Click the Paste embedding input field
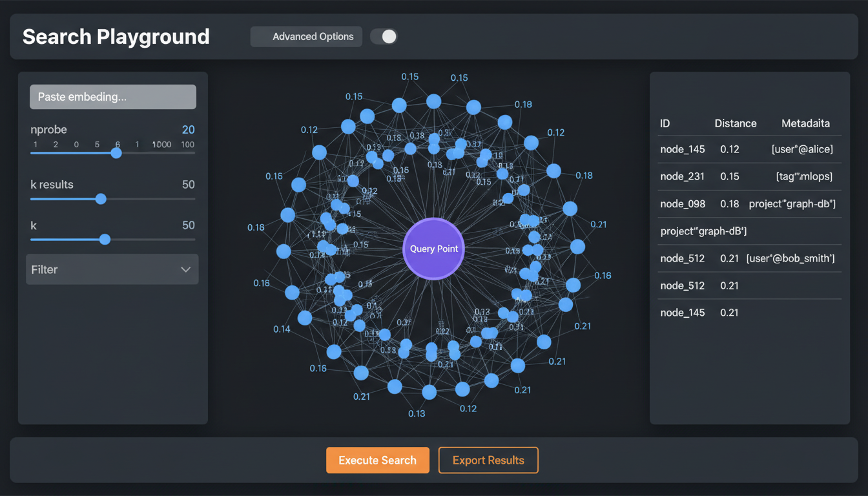This screenshot has width=868, height=496. tap(112, 96)
